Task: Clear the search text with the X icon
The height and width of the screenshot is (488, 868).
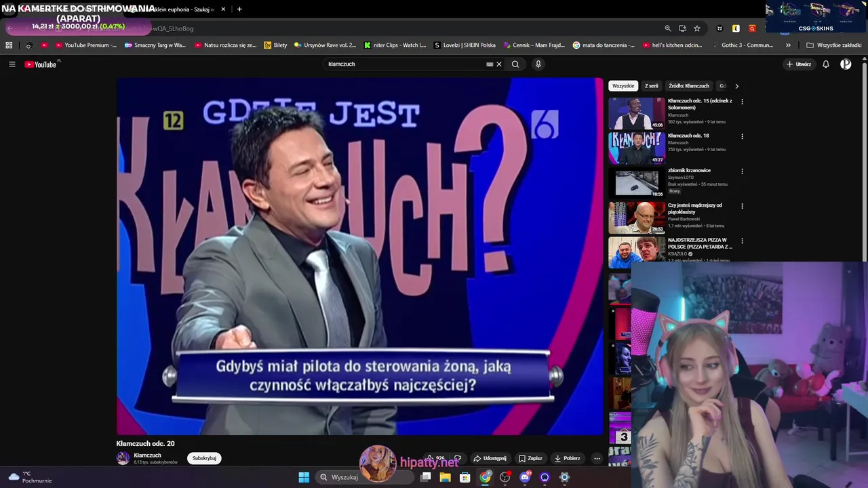Action: (x=499, y=64)
